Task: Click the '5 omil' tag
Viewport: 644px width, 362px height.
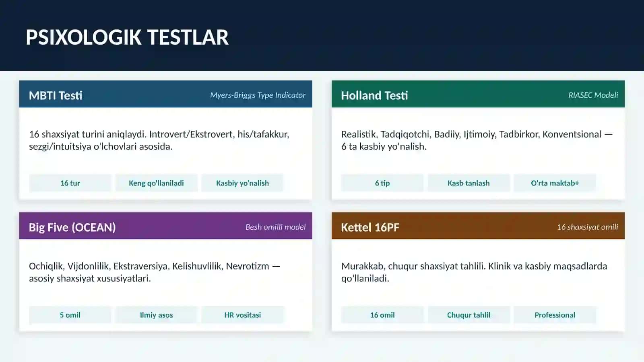Action: (x=70, y=315)
